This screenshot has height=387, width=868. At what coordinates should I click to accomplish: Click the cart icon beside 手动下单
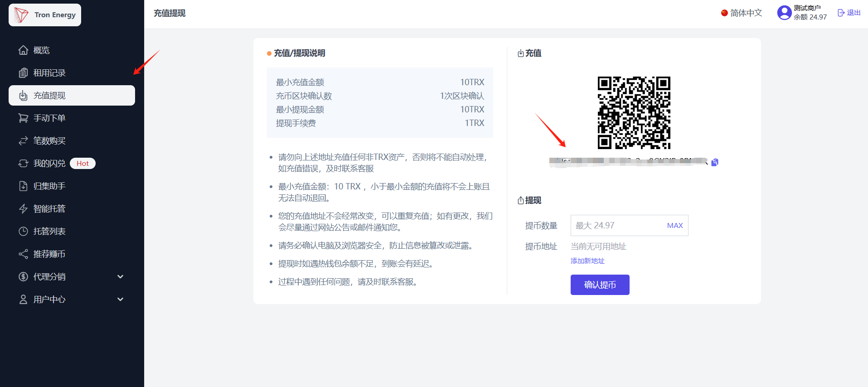pos(23,118)
